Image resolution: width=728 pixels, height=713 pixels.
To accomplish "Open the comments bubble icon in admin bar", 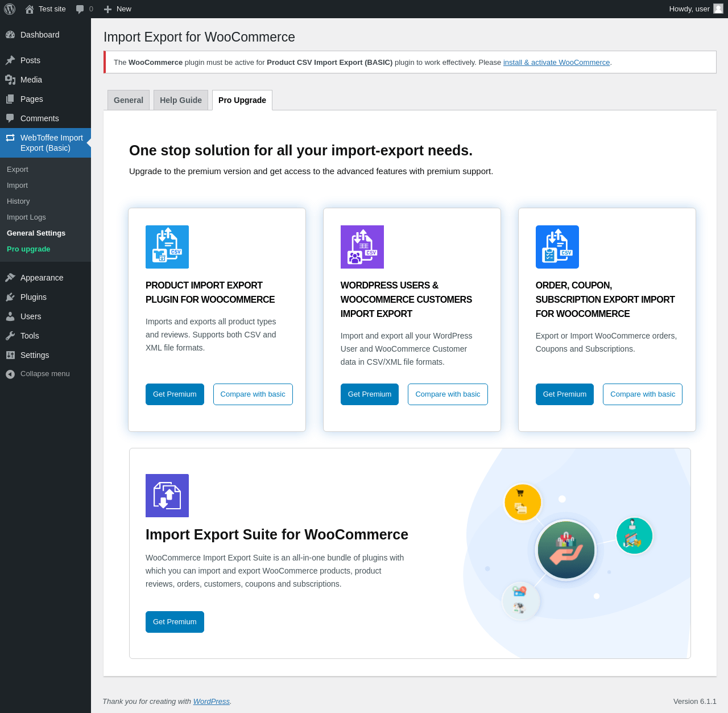I will (x=80, y=9).
